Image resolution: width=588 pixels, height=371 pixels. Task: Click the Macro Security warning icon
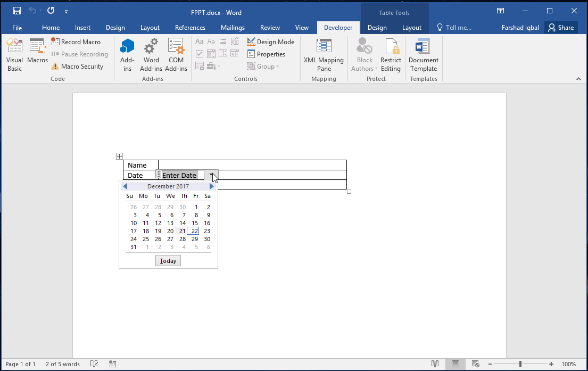point(55,67)
